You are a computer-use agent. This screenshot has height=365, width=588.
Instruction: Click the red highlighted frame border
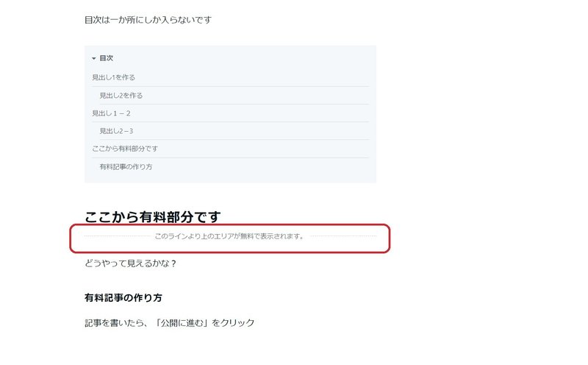coord(230,225)
